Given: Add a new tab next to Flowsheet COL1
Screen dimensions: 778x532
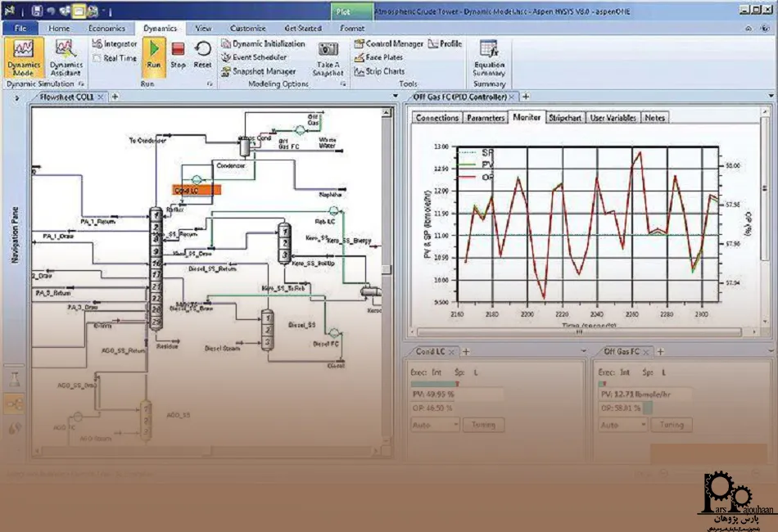Looking at the screenshot, I should pos(115,97).
